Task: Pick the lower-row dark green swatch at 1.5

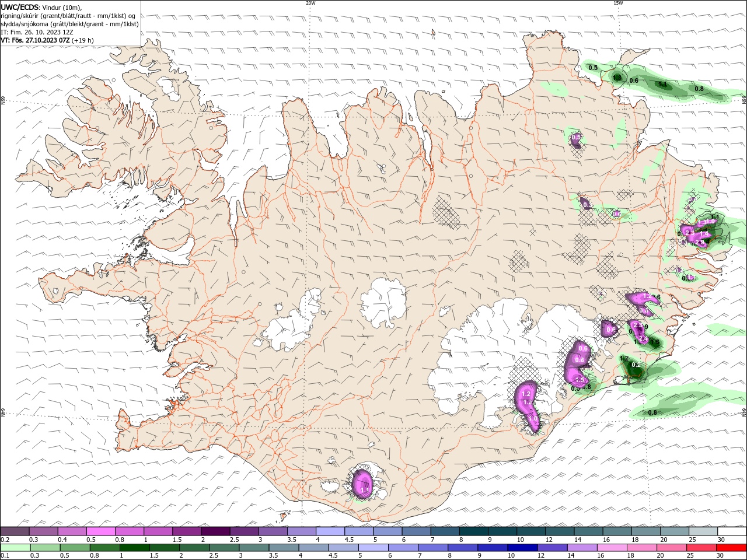Action: (x=164, y=548)
